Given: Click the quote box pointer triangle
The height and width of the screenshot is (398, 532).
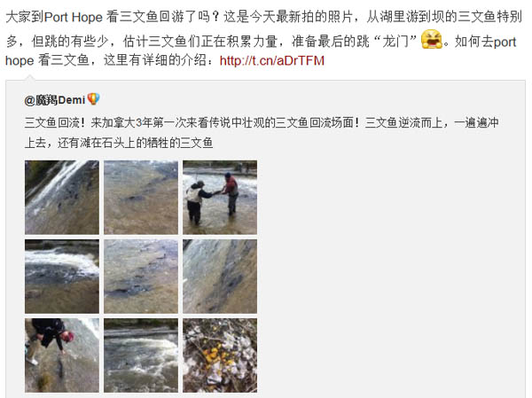Looking at the screenshot, I should pyautogui.click(x=30, y=78).
